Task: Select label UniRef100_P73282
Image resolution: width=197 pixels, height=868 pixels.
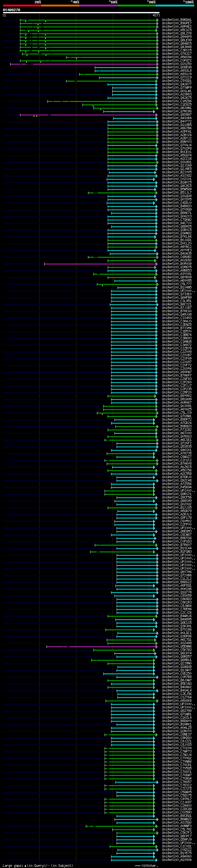Action: pos(176,430)
